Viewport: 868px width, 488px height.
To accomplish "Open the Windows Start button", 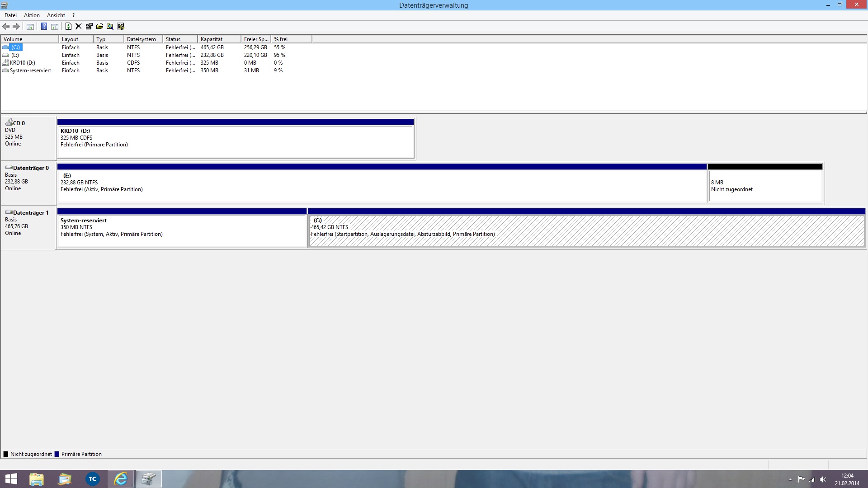I will tap(11, 479).
